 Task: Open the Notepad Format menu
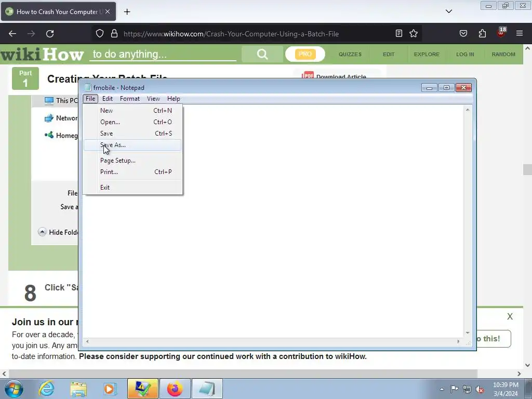pyautogui.click(x=129, y=99)
